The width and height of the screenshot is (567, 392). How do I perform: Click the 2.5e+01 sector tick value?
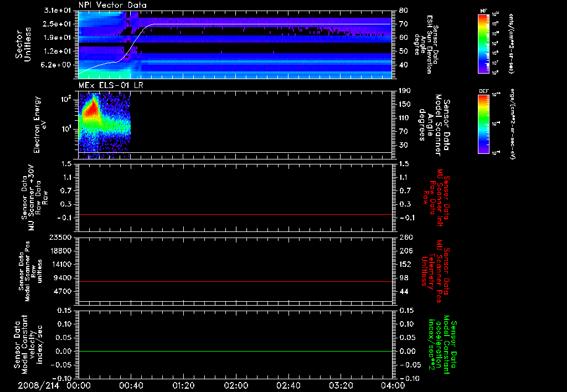[x=57, y=24]
